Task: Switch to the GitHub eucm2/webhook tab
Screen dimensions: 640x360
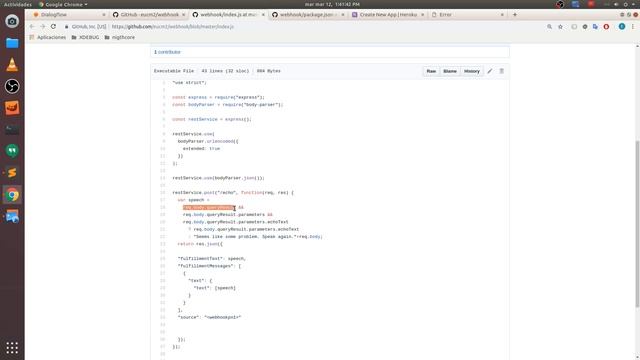Action: [x=149, y=15]
